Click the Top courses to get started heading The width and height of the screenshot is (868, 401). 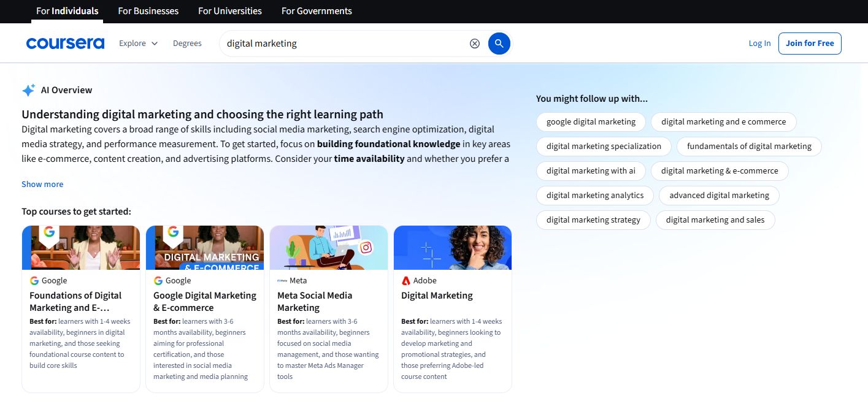tap(77, 212)
